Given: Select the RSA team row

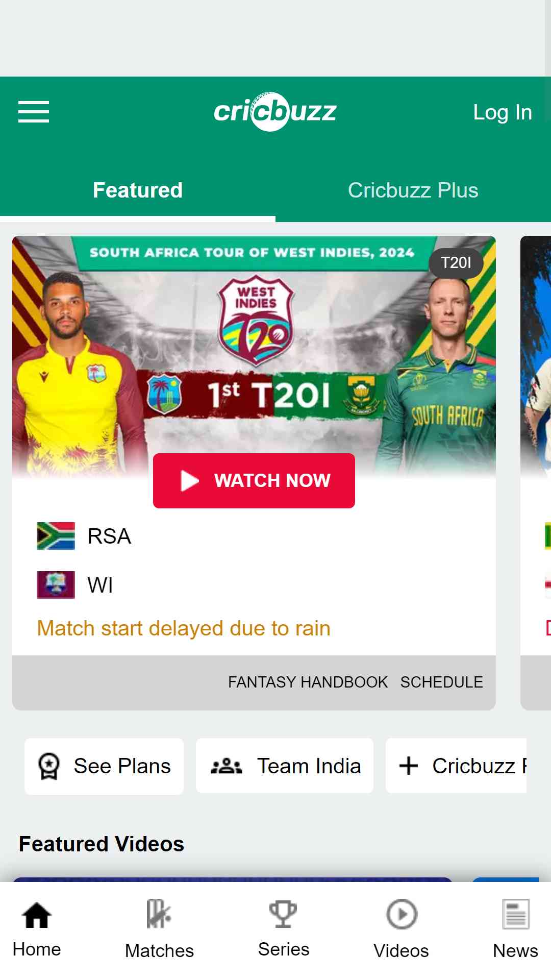Looking at the screenshot, I should [254, 536].
